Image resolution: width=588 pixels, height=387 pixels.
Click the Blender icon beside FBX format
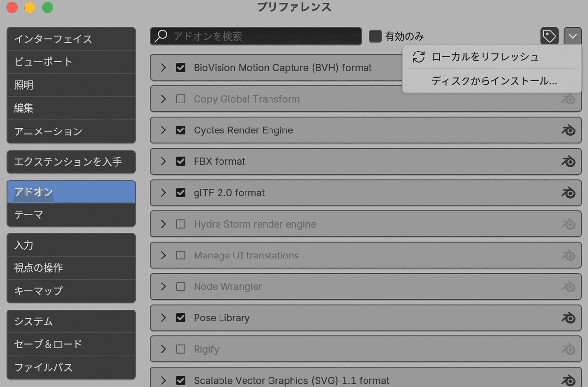(568, 161)
